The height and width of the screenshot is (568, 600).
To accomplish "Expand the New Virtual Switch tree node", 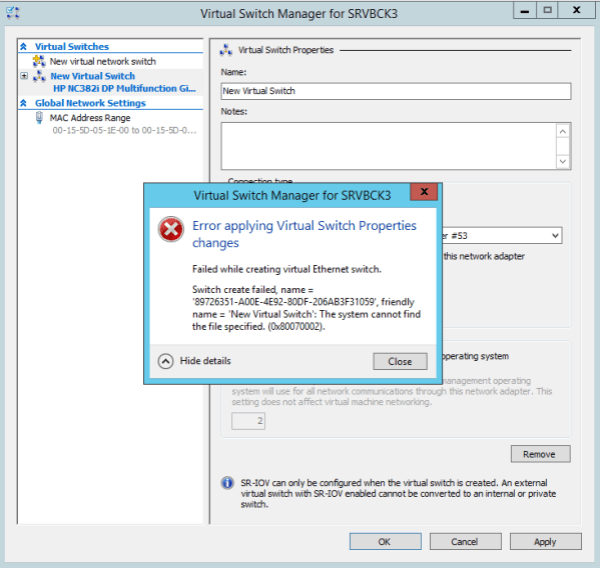I will (x=24, y=76).
